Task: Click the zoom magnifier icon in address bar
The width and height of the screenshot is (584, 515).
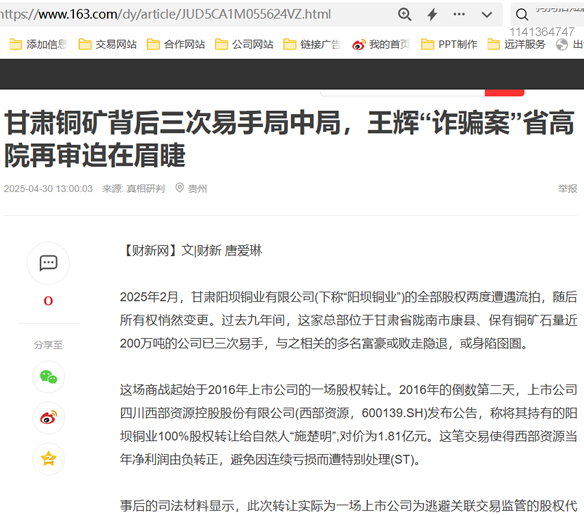Action: 404,15
